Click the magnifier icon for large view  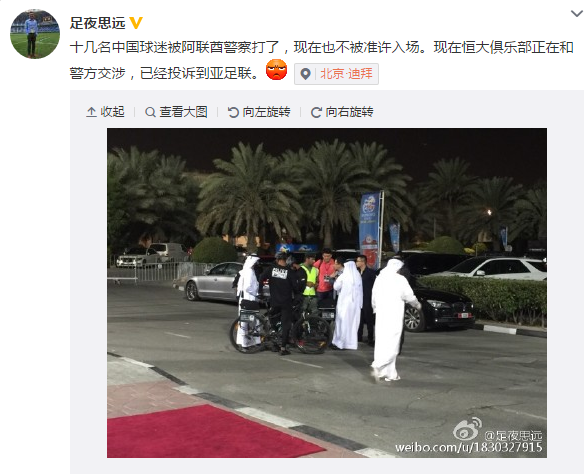click(x=150, y=112)
